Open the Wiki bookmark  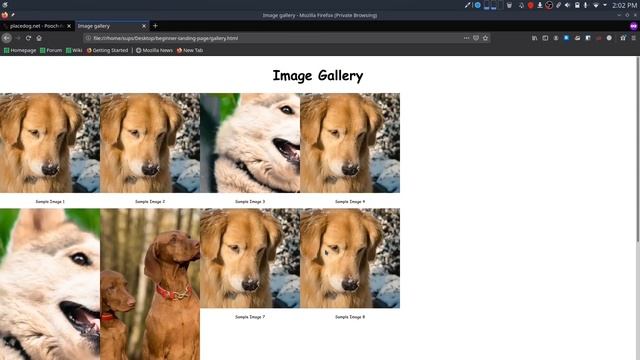pos(74,50)
